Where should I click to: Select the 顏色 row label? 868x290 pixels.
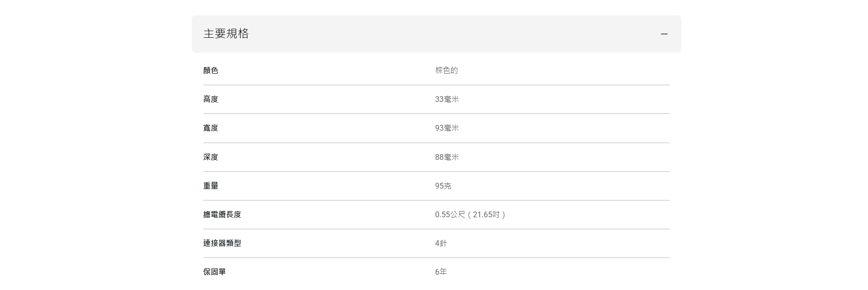click(x=210, y=70)
